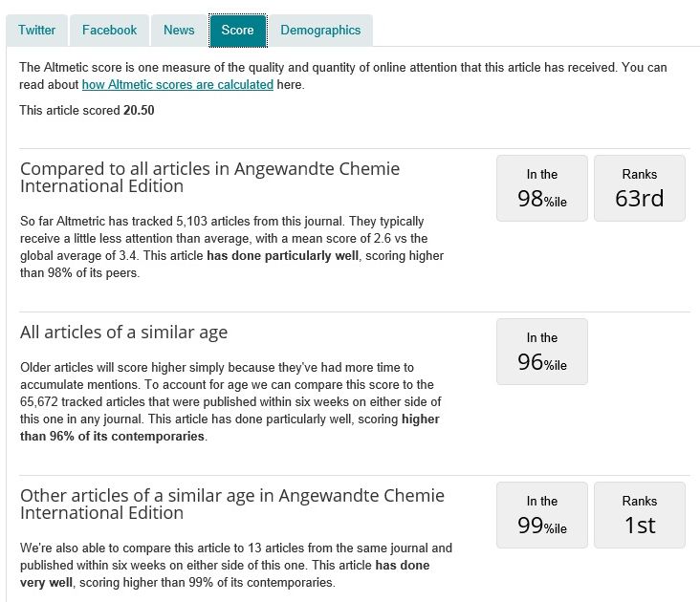Open the Demographics tab
Image resolution: width=700 pixels, height=602 pixels.
coord(320,30)
